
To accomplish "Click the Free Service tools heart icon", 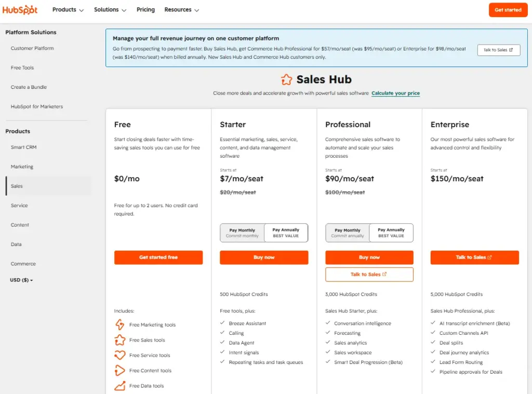I will [120, 355].
